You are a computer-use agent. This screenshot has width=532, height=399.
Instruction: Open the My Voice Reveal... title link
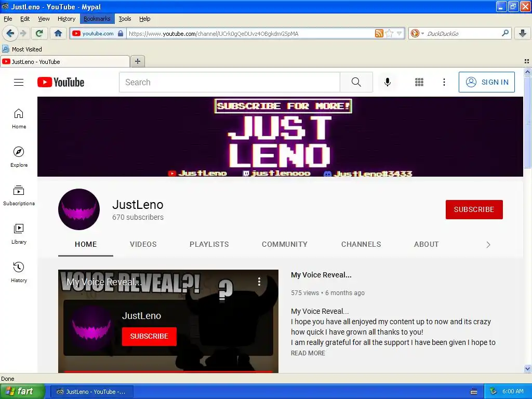click(321, 275)
